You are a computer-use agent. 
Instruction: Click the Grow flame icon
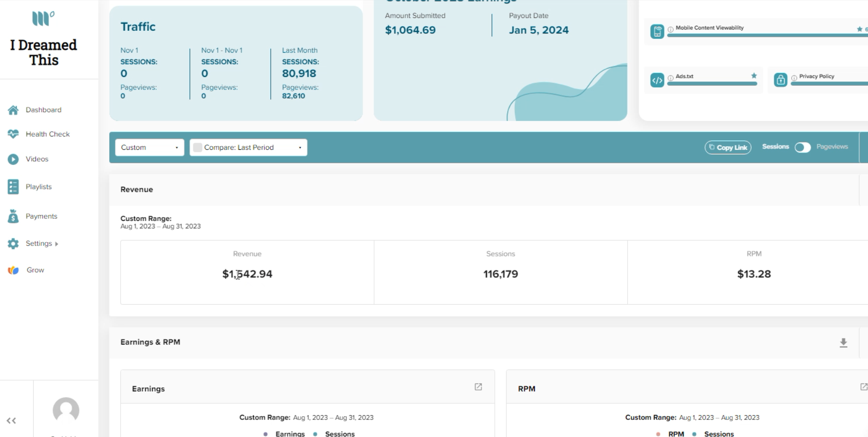tap(13, 270)
